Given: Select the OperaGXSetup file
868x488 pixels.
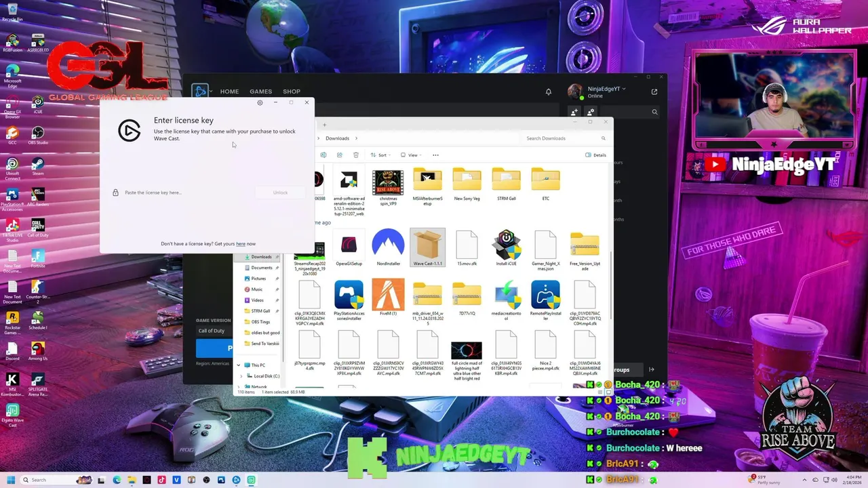Looking at the screenshot, I should (349, 248).
